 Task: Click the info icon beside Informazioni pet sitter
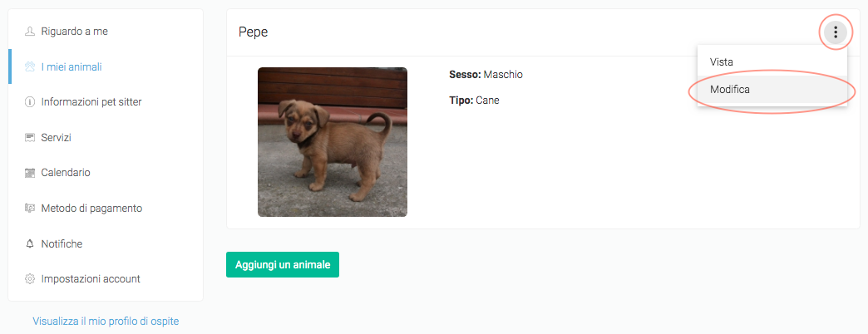[x=30, y=102]
